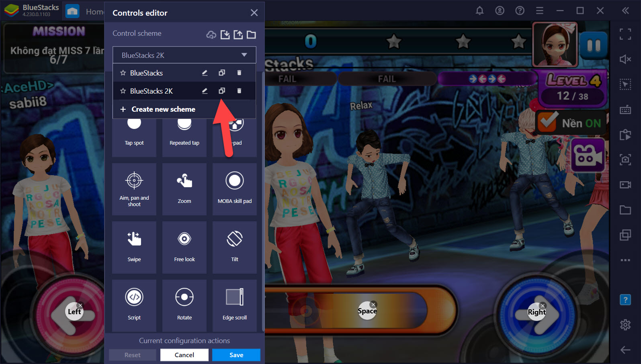Viewport: 641px width, 364px height.
Task: Open BlueStacks hamburger menu
Action: tap(540, 10)
